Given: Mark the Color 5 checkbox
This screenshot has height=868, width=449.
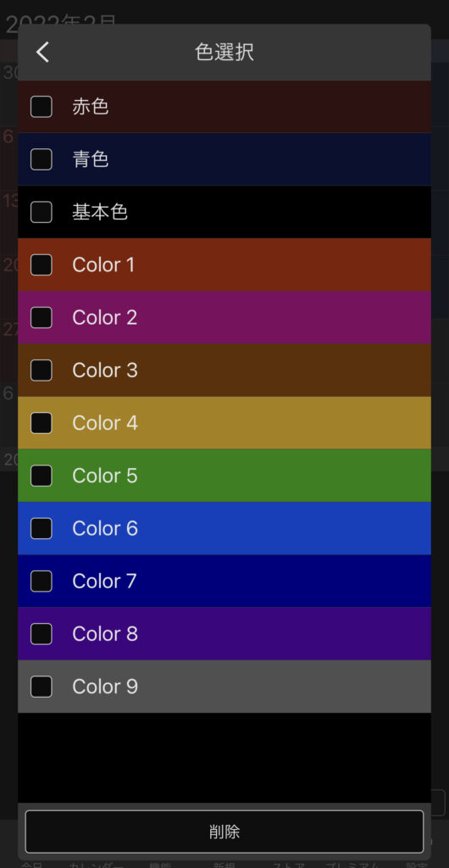Looking at the screenshot, I should click(x=42, y=476).
